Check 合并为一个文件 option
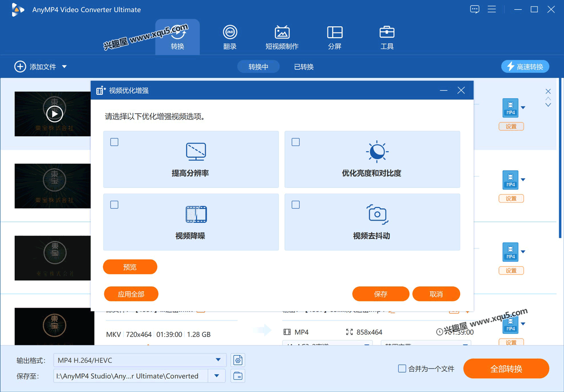564x392 pixels. click(x=402, y=368)
